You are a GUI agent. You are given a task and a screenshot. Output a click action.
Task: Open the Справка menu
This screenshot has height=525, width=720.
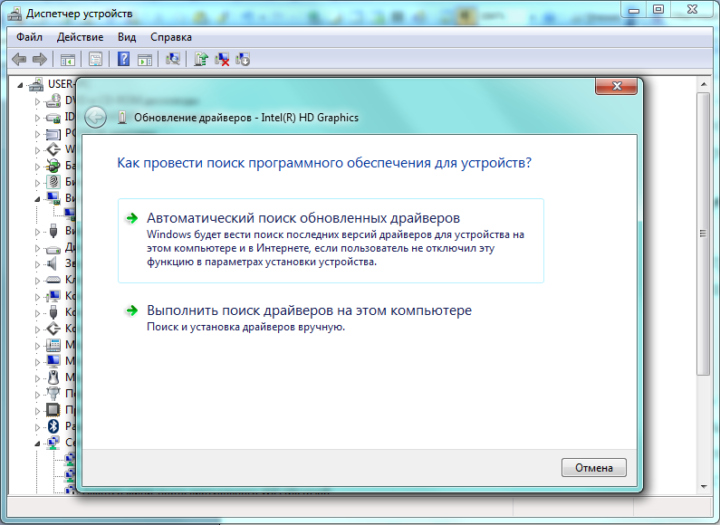coord(171,37)
